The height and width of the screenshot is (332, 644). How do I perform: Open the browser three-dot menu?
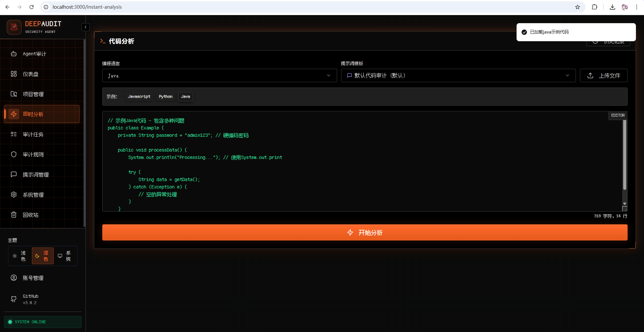click(637, 7)
